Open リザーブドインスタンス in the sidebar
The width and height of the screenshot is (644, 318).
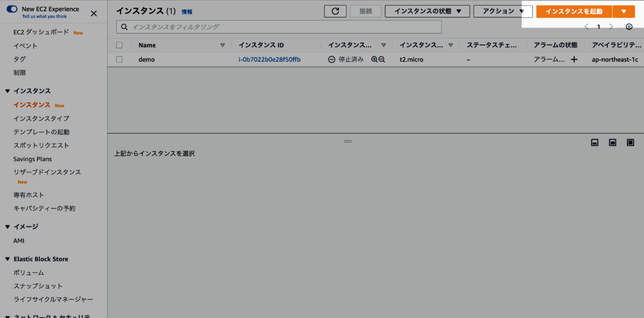(x=47, y=172)
